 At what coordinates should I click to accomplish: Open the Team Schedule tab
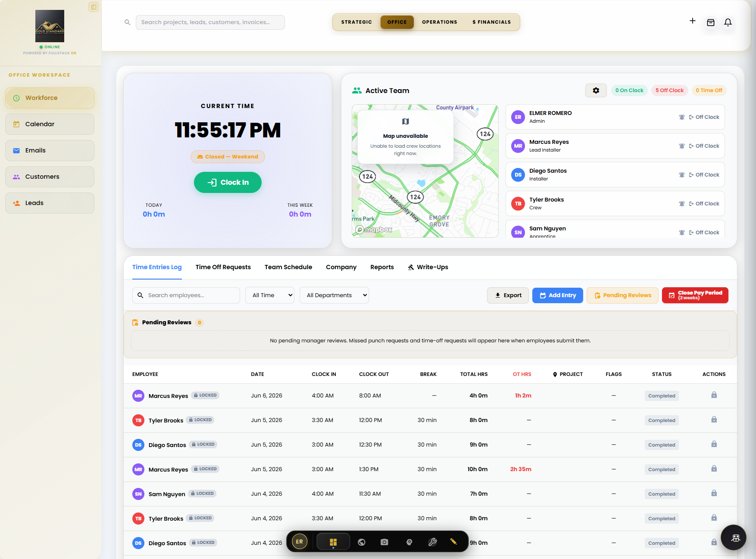click(x=288, y=267)
